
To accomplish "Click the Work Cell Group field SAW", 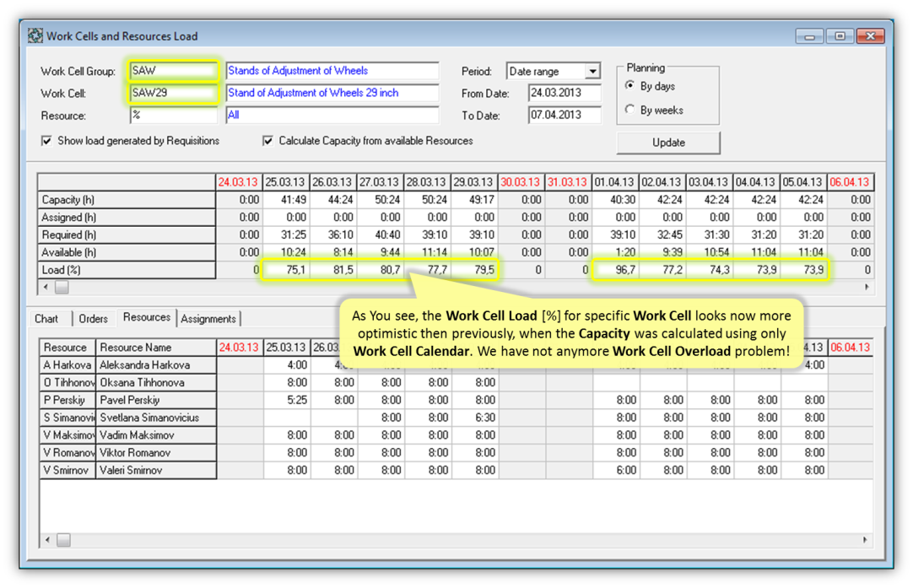I will pos(173,71).
